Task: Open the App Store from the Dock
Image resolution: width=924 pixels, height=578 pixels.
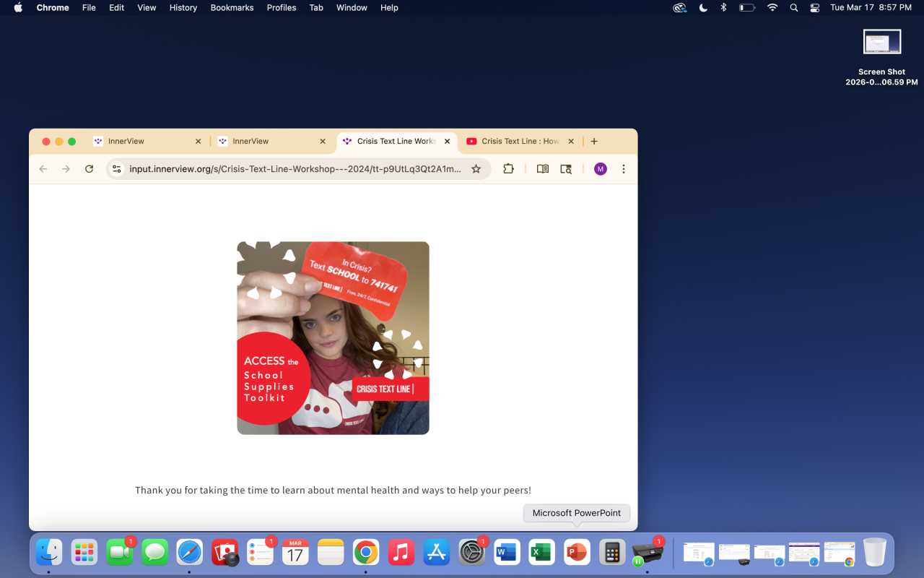Action: [437, 553]
